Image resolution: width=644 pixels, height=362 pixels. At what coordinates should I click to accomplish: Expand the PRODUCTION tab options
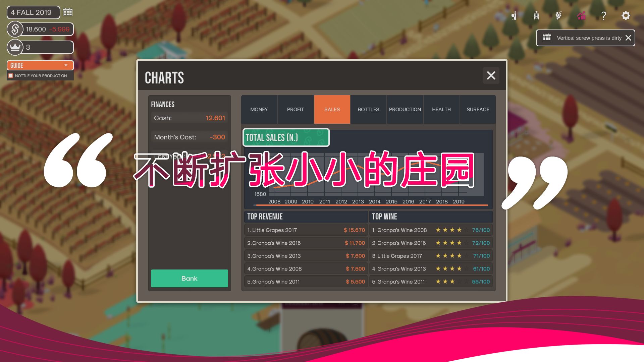pyautogui.click(x=405, y=109)
